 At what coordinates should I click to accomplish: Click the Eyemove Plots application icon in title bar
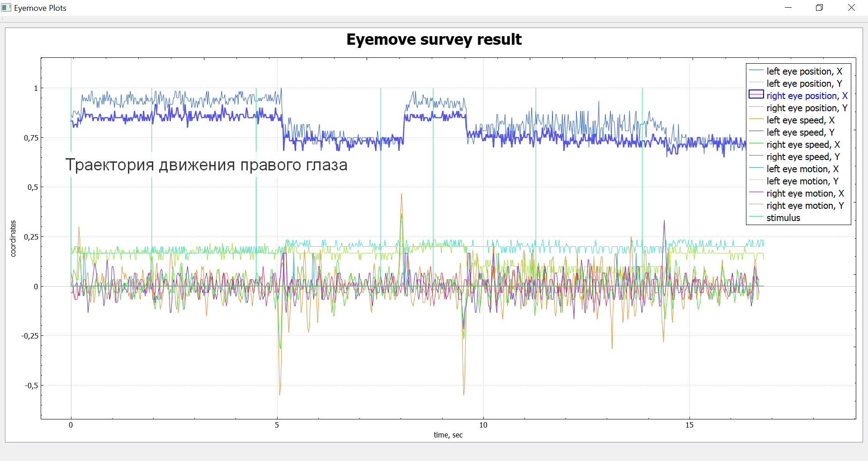pyautogui.click(x=6, y=8)
